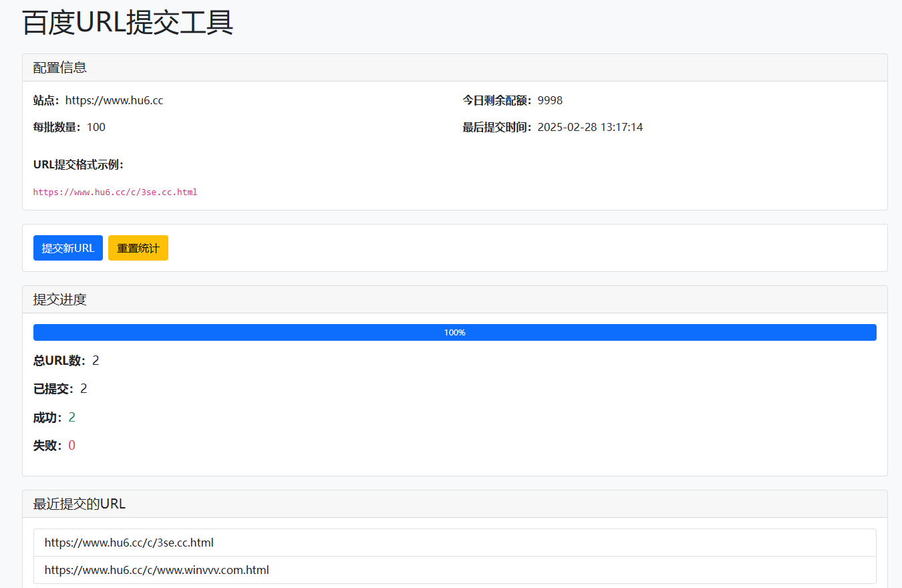902x588 pixels.
Task: Click the URL www.hu6.cc/c/www.winvvv.com.html in list
Action: (156, 569)
